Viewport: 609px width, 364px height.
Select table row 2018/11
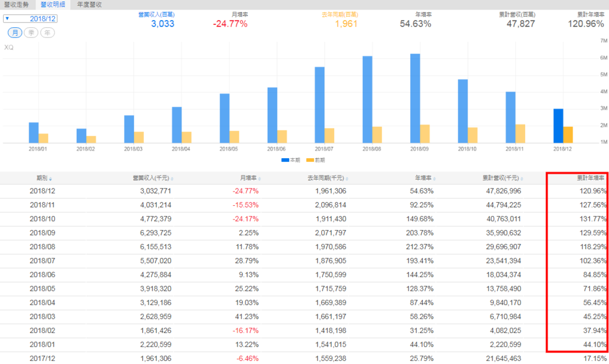tap(304, 205)
